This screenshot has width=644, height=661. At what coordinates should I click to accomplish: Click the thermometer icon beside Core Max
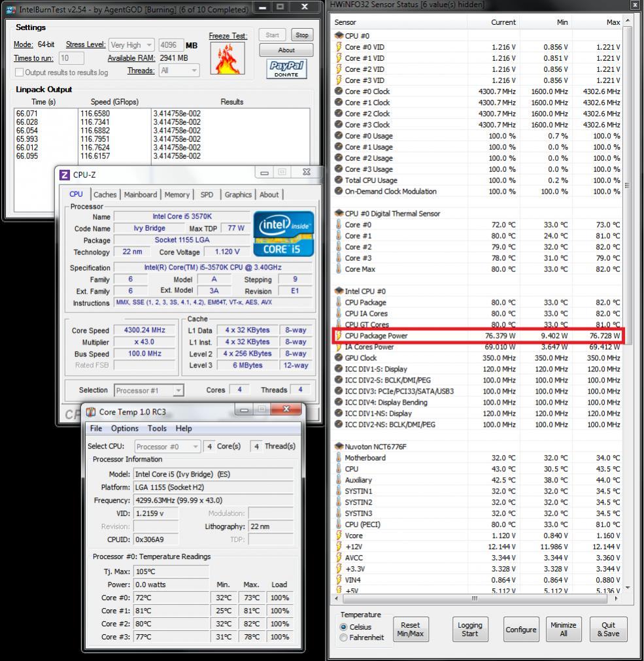pos(339,269)
